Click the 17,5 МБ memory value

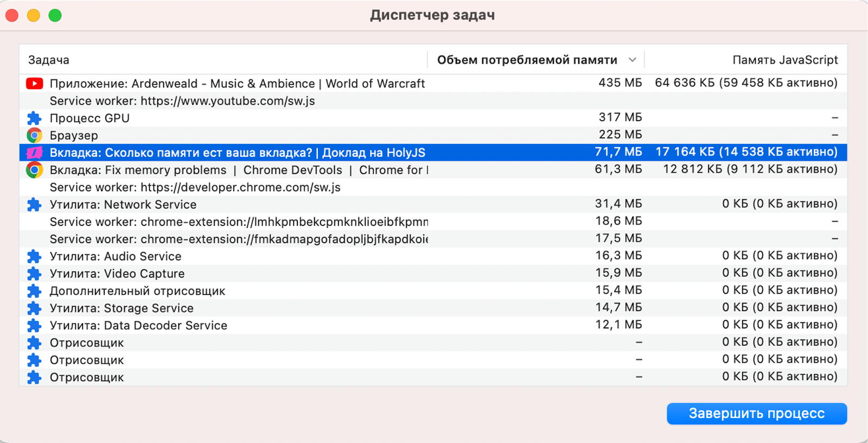tap(618, 238)
